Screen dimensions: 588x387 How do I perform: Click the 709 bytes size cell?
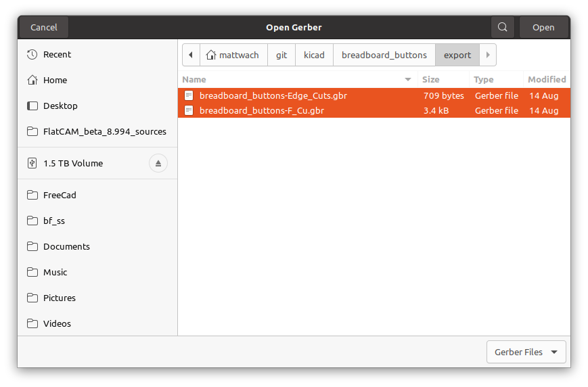point(444,95)
